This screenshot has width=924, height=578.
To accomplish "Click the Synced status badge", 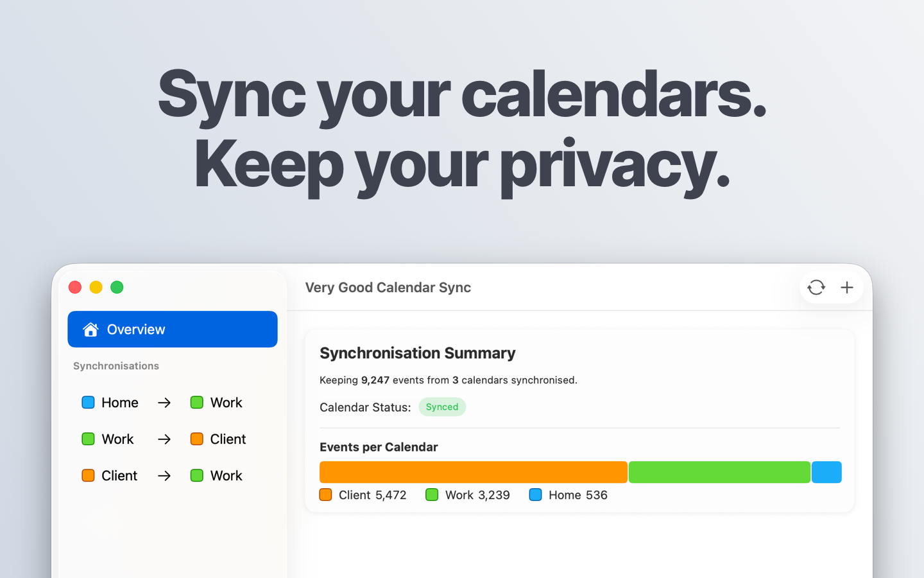I will pyautogui.click(x=442, y=407).
